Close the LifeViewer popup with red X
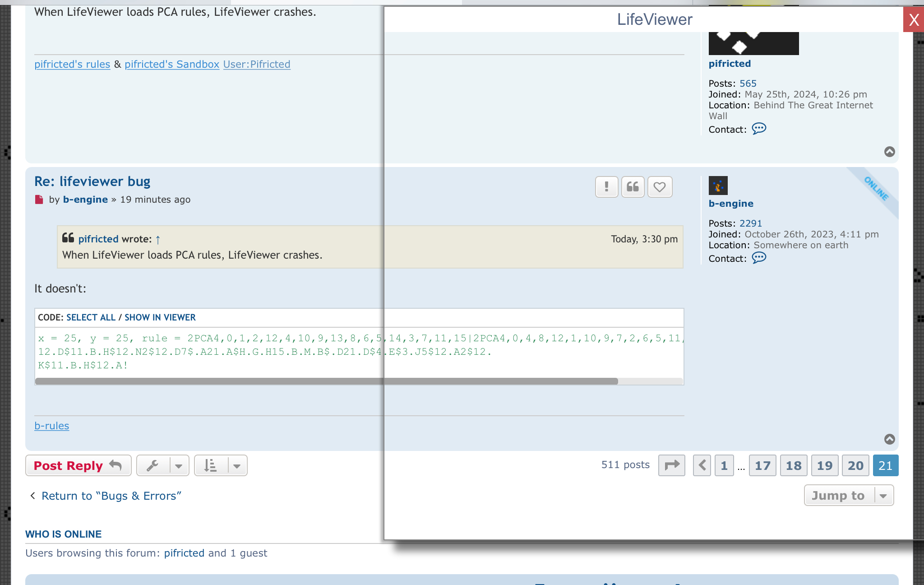The image size is (924, 585). coord(914,19)
